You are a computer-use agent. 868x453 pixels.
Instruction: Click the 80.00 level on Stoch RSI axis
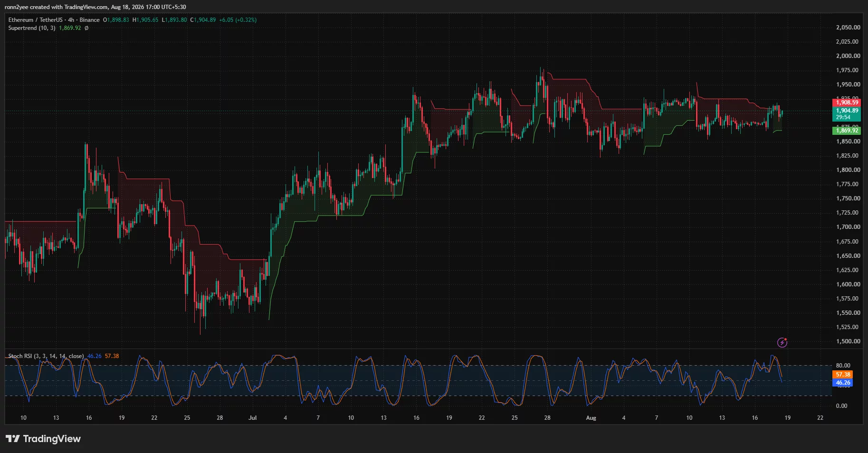(843, 366)
